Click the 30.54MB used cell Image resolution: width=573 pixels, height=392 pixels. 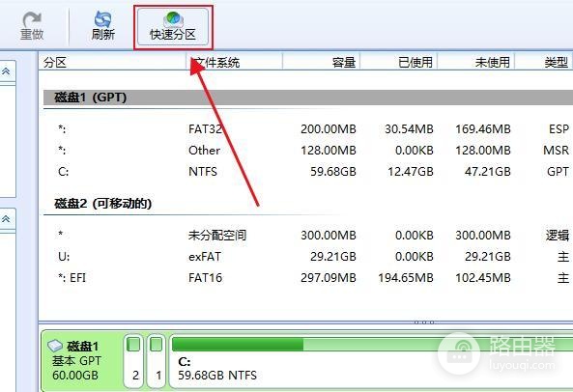[409, 128]
